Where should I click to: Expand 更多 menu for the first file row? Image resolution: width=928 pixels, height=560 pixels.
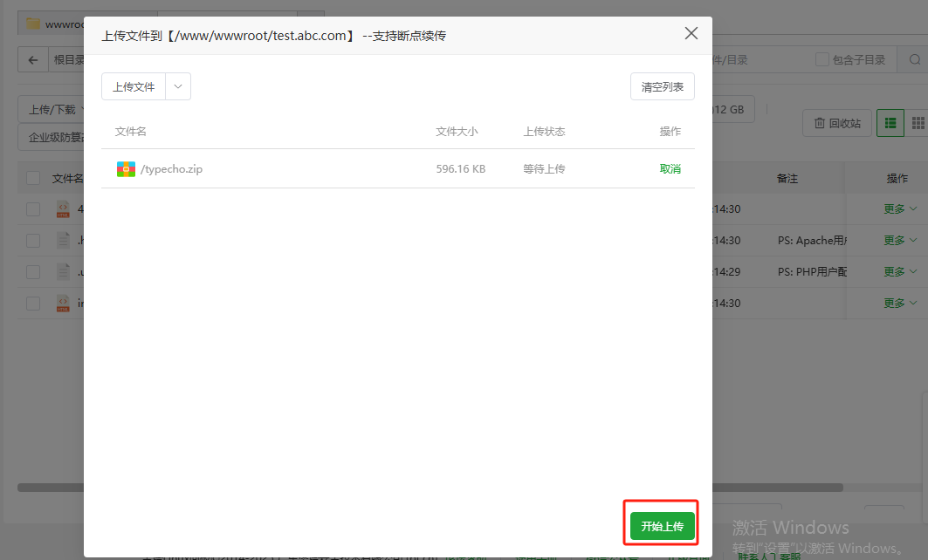pos(900,209)
